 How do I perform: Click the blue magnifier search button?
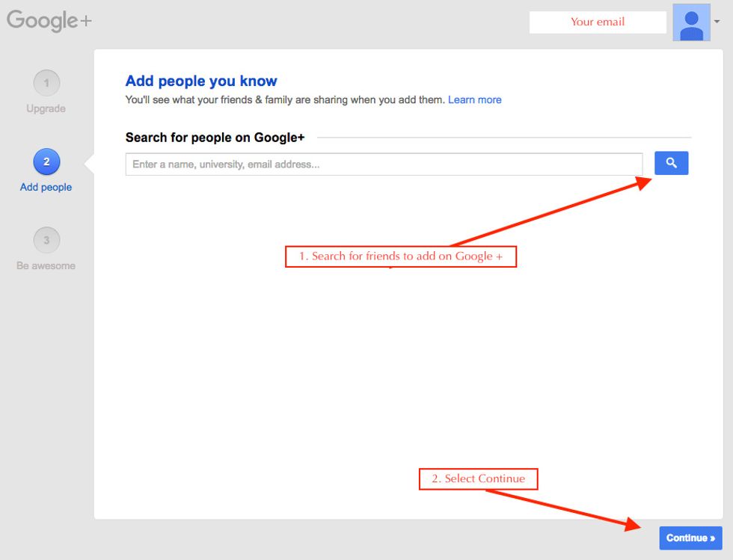tap(671, 163)
